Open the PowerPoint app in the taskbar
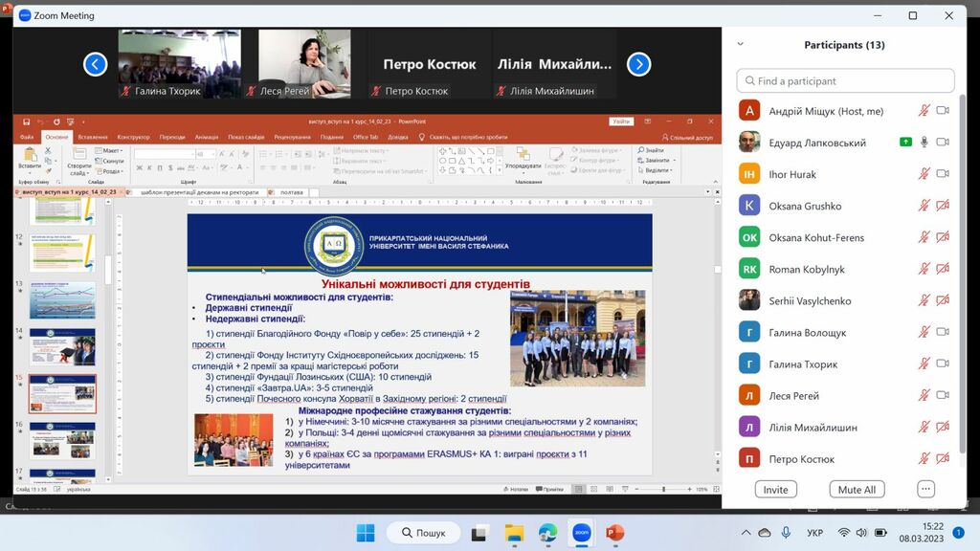This screenshot has width=980, height=551. pos(614,533)
